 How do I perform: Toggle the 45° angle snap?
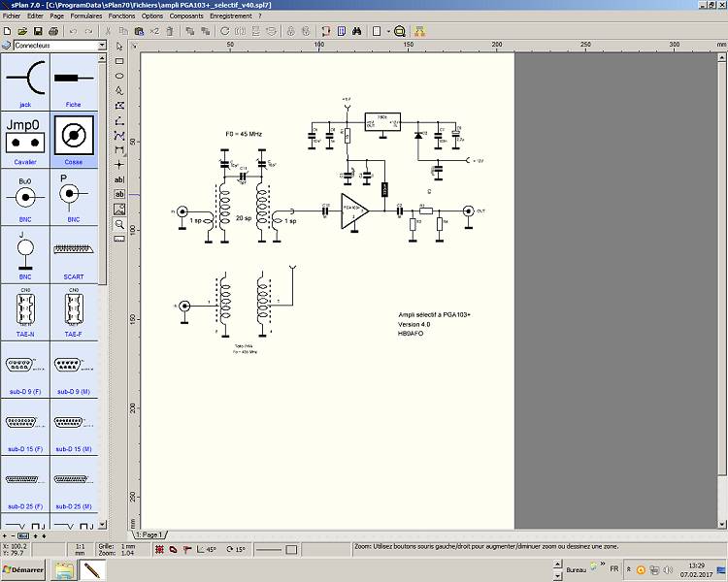tap(207, 550)
